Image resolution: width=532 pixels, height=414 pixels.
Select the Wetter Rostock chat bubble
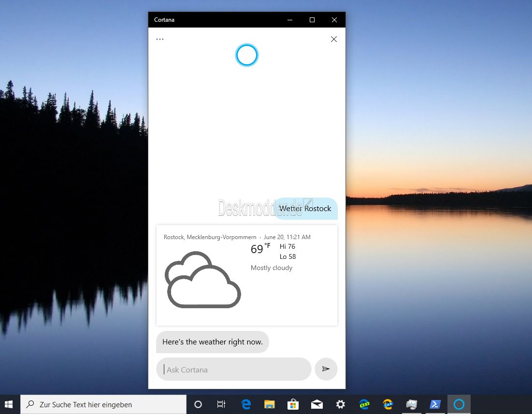pos(305,209)
